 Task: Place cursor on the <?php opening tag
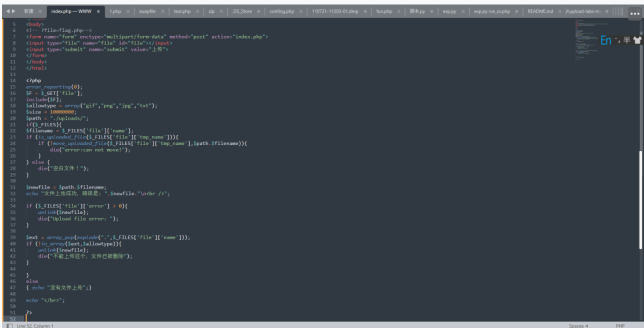(x=33, y=80)
